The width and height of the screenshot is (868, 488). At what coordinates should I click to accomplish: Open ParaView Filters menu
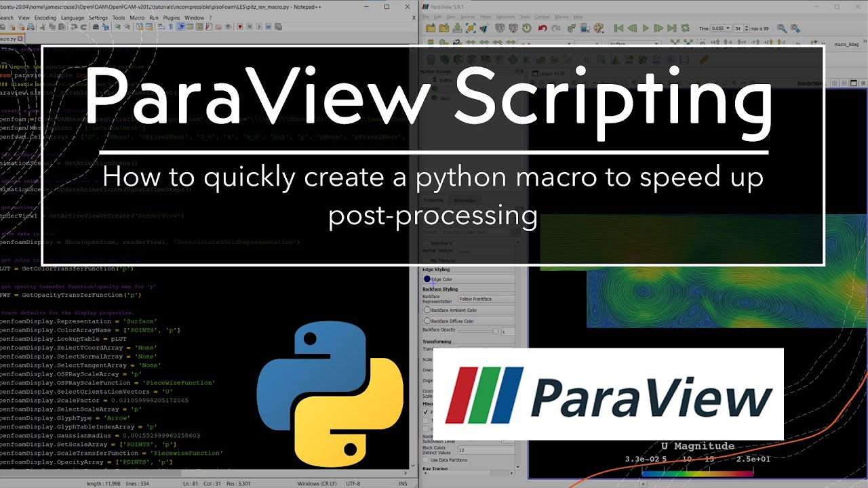pyautogui.click(x=486, y=16)
